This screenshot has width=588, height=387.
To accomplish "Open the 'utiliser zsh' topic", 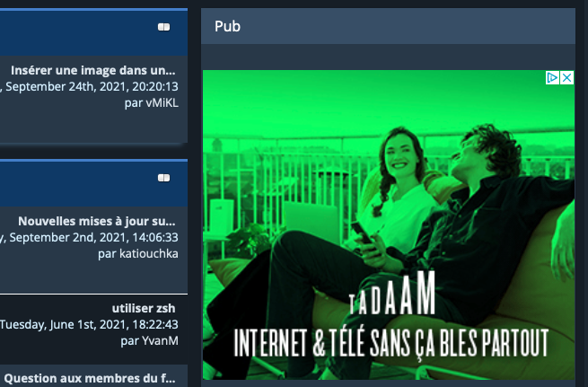I will tap(144, 308).
